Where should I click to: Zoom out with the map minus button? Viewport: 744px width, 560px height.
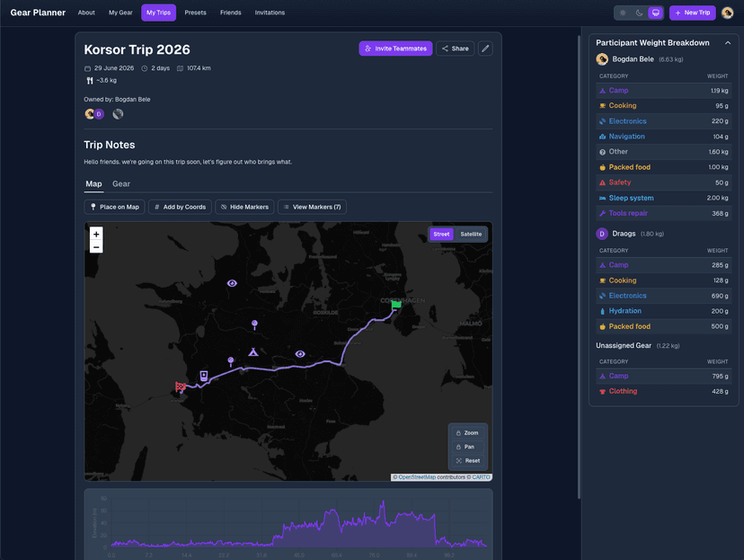pos(96,246)
